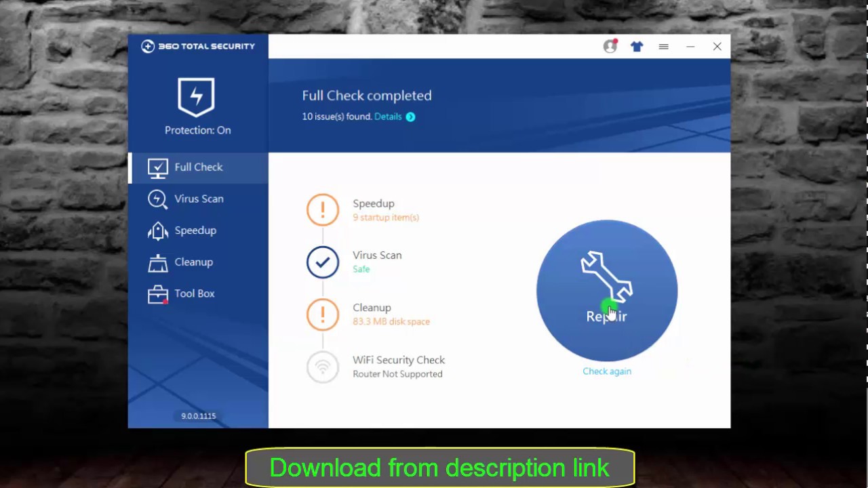Open the Details link for issues found
The height and width of the screenshot is (488, 868).
coord(388,117)
